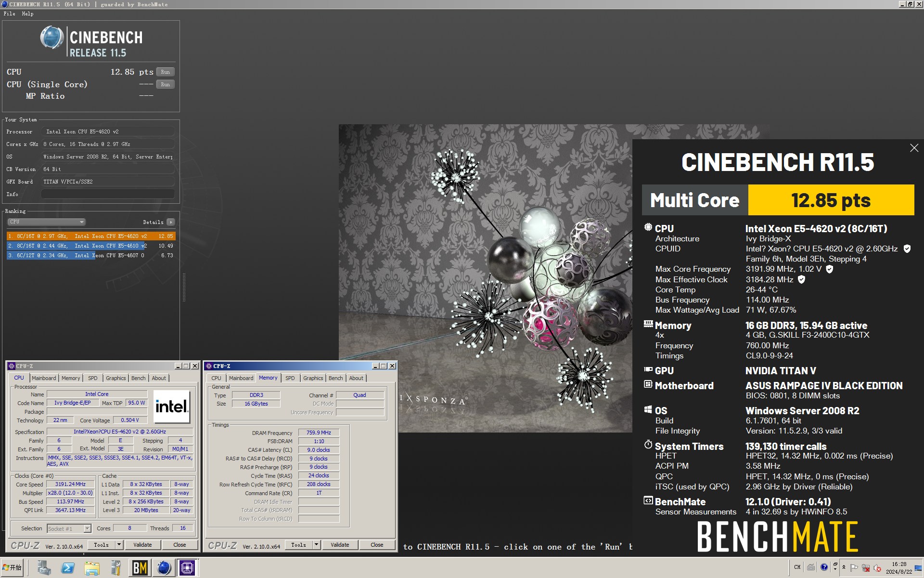Image resolution: width=924 pixels, height=578 pixels.
Task: Open Windows Explorer folder icon in taskbar
Action: click(x=92, y=568)
